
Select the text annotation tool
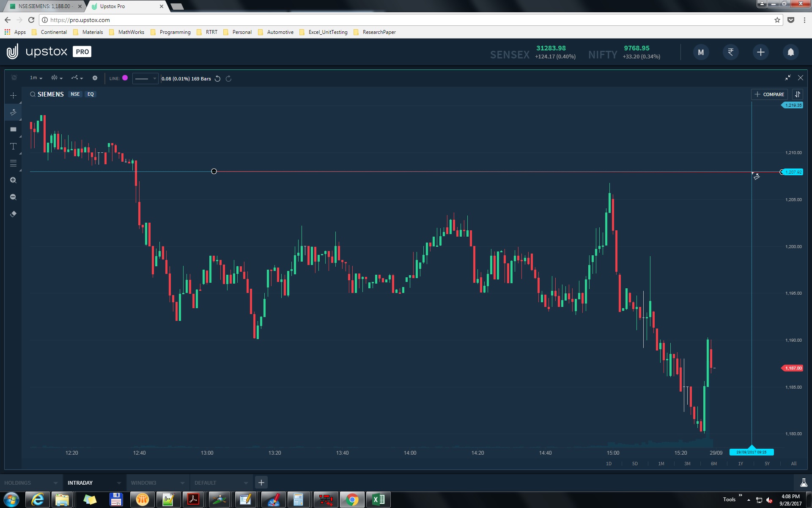click(13, 146)
